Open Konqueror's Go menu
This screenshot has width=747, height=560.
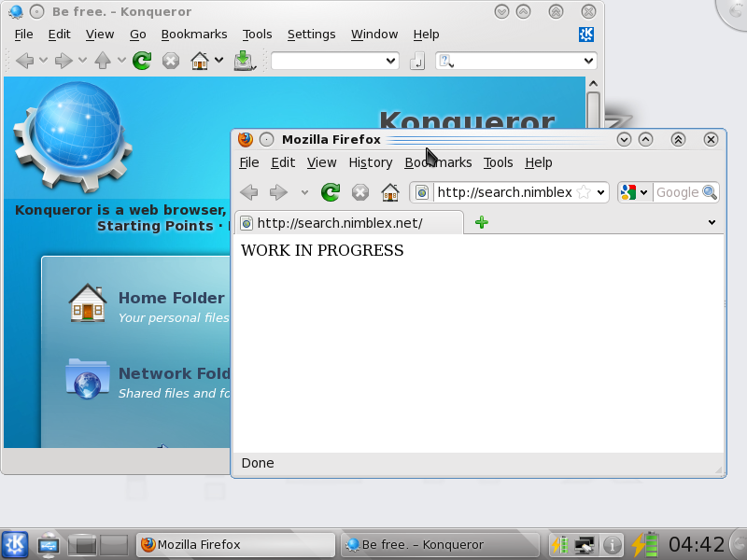[137, 35]
